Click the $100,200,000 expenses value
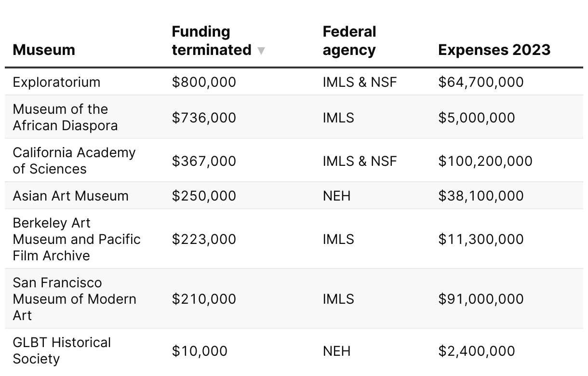Screen dimensions: 588x376 tap(485, 161)
